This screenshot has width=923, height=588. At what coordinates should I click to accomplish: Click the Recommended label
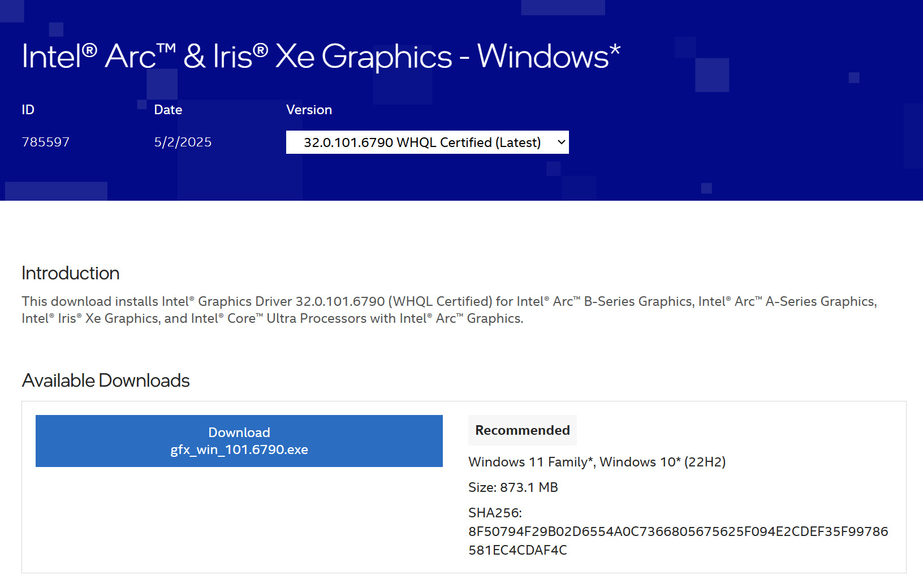point(523,430)
